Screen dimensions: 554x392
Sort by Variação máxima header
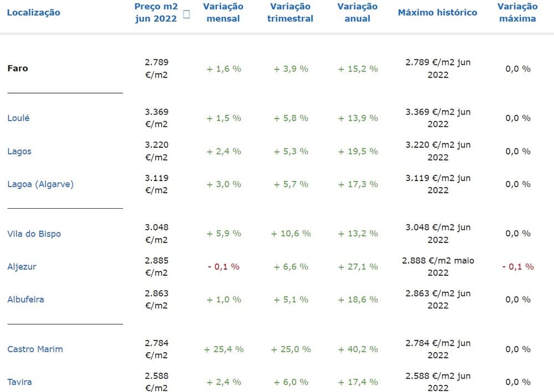(517, 13)
